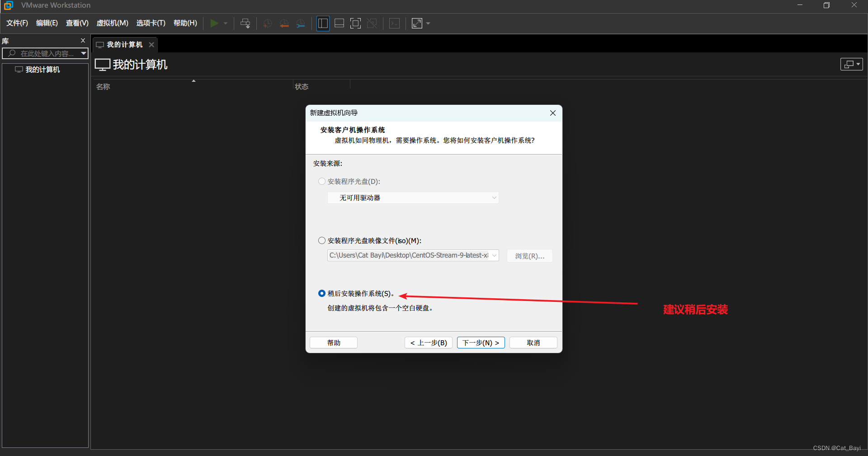The height and width of the screenshot is (456, 868).
Task: Close the 新建虚拟机向导 dialog
Action: pos(553,113)
